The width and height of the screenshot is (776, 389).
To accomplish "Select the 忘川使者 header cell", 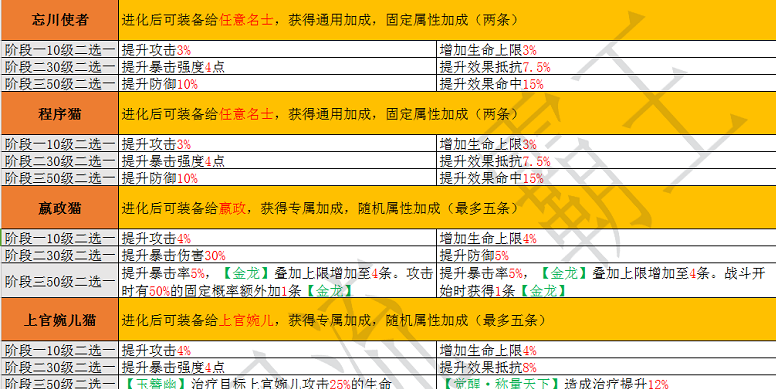I will coord(59,20).
